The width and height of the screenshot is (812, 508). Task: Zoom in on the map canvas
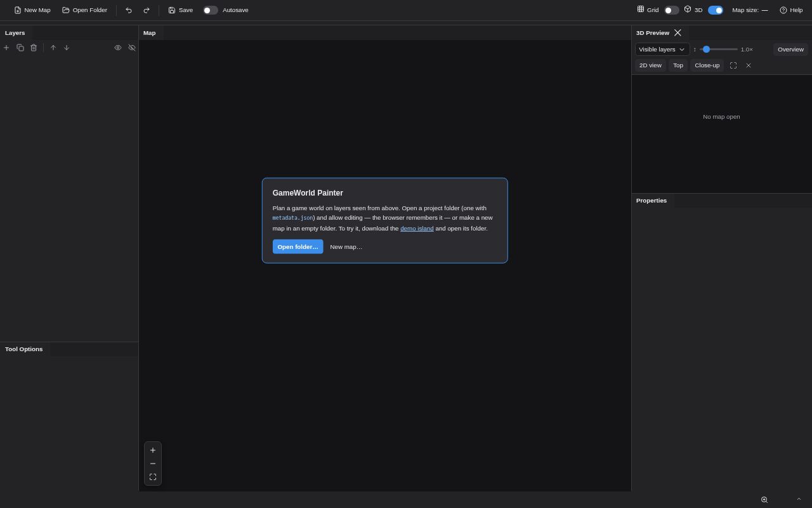pyautogui.click(x=153, y=450)
